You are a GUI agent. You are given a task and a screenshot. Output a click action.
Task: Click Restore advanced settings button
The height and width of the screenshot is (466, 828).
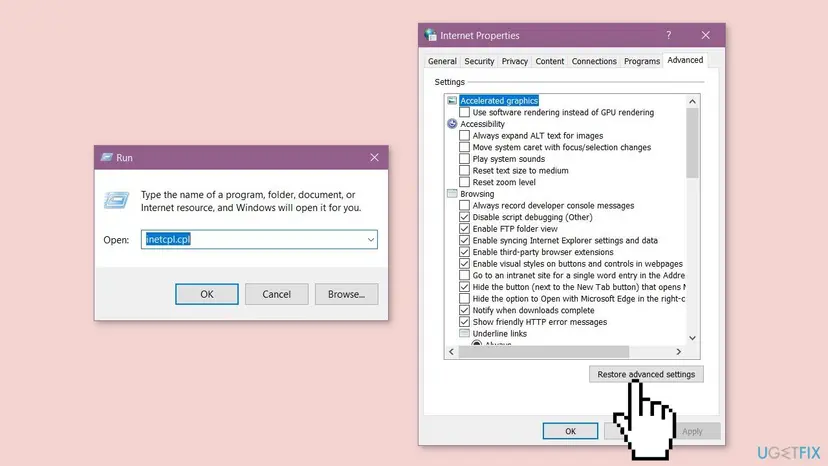(x=646, y=374)
